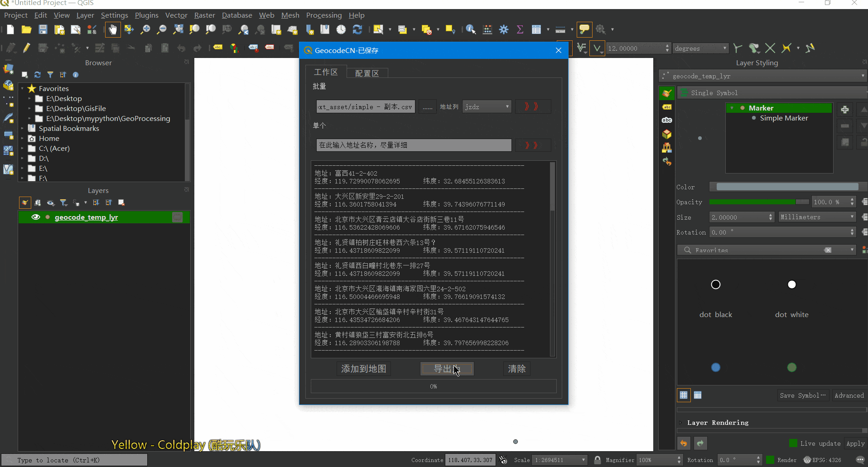Toggle the Render checkbox in status bar
The width and height of the screenshot is (868, 467).
tap(770, 460)
